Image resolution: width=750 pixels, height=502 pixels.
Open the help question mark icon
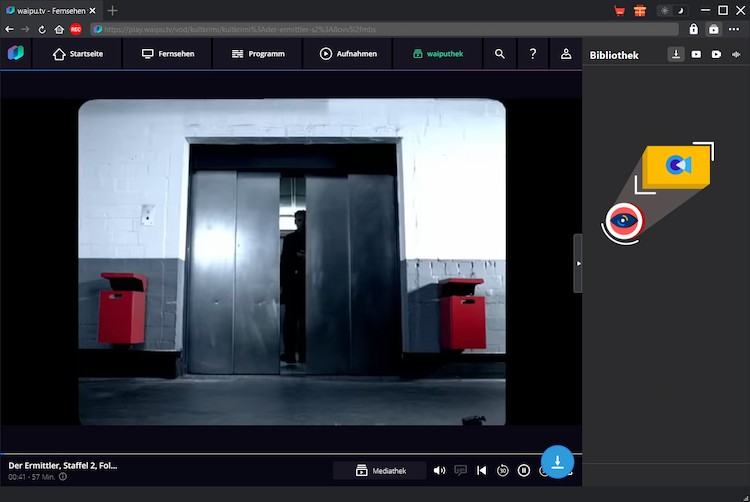coord(533,54)
